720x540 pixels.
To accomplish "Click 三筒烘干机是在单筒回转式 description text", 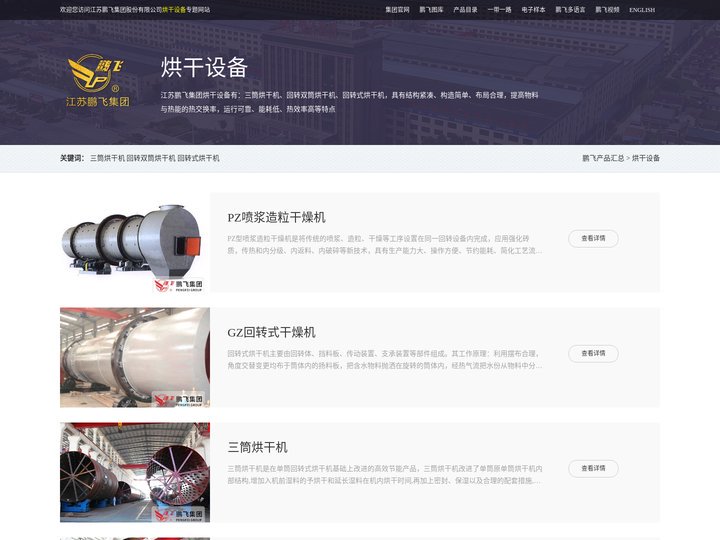I will [385, 475].
